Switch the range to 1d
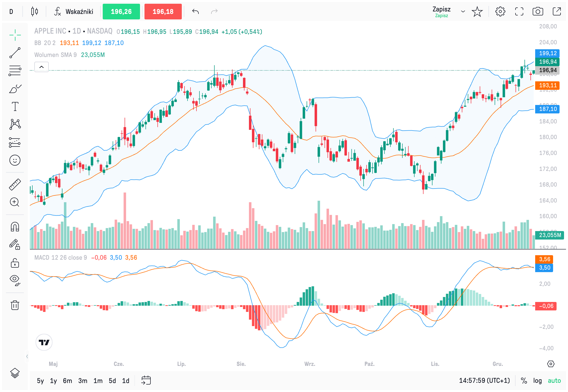This screenshot has width=568, height=392. [x=126, y=381]
